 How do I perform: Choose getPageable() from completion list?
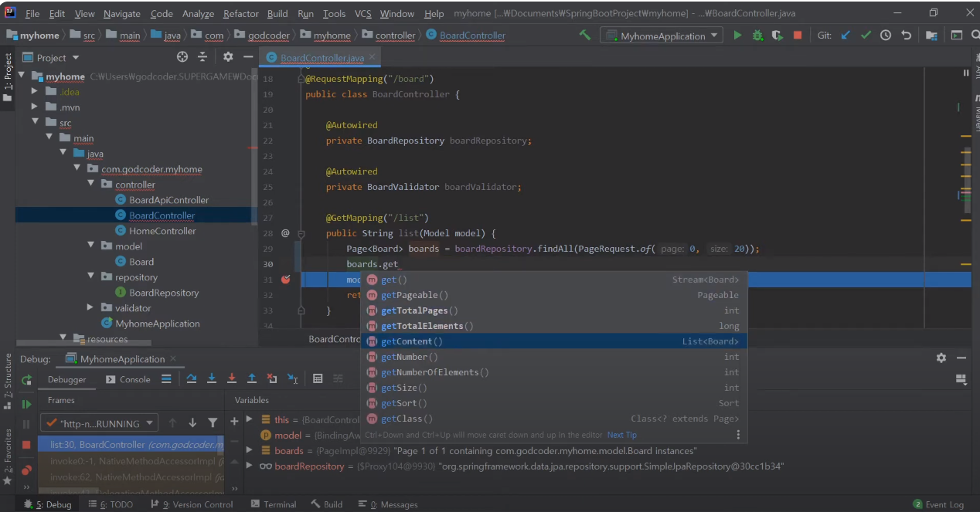553,295
